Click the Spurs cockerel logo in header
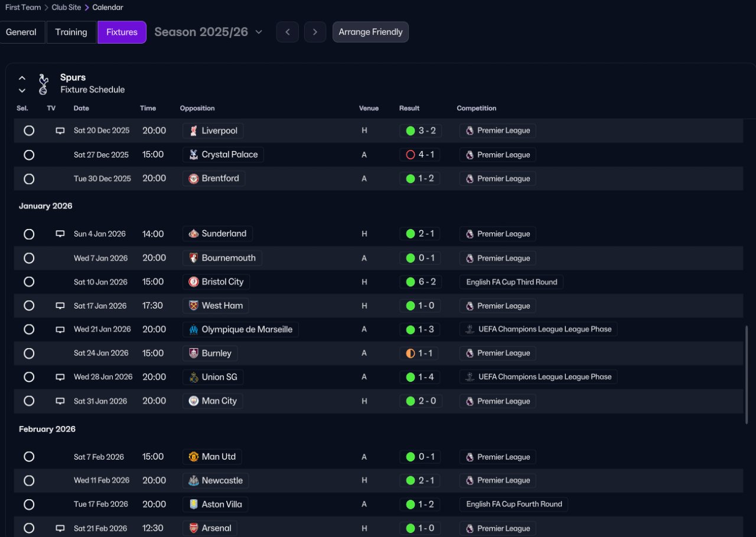 (43, 84)
